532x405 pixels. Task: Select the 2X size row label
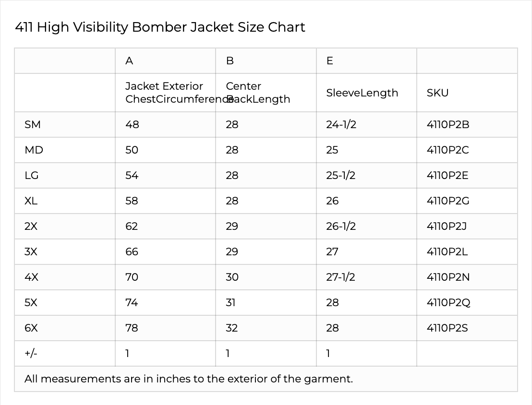tap(31, 226)
